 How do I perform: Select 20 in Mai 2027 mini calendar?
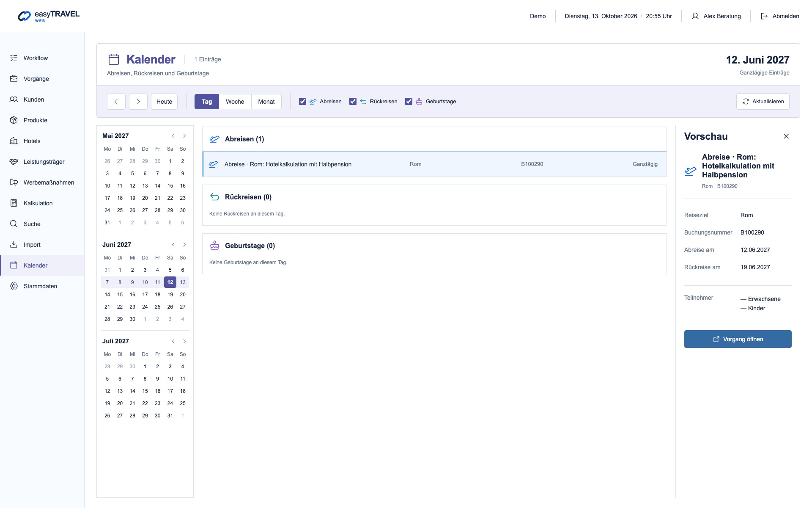pyautogui.click(x=145, y=198)
